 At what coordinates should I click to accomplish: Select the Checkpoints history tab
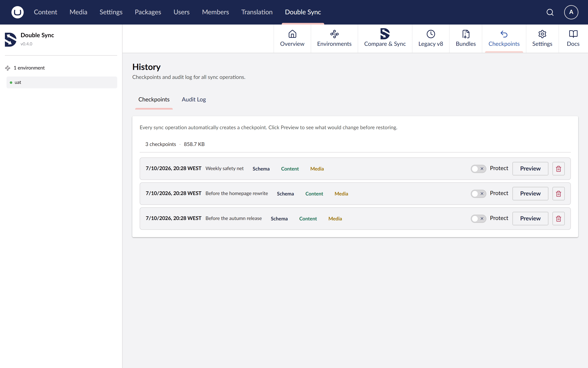(154, 100)
